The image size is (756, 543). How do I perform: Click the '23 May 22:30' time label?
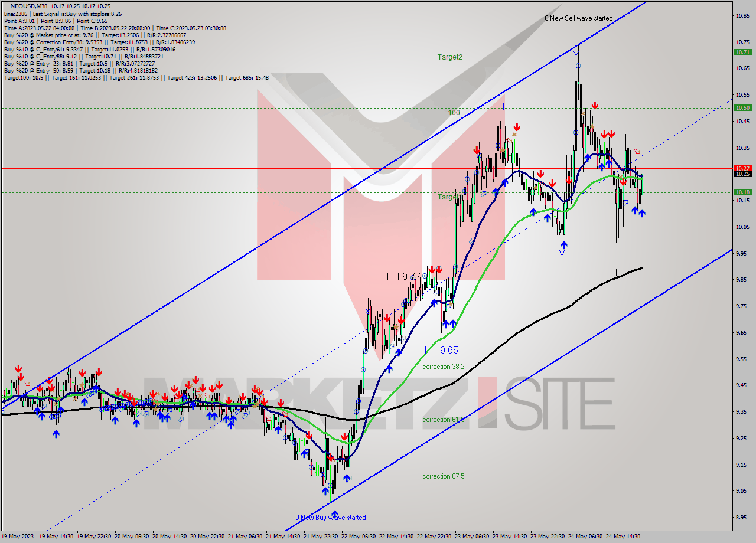coord(548,537)
